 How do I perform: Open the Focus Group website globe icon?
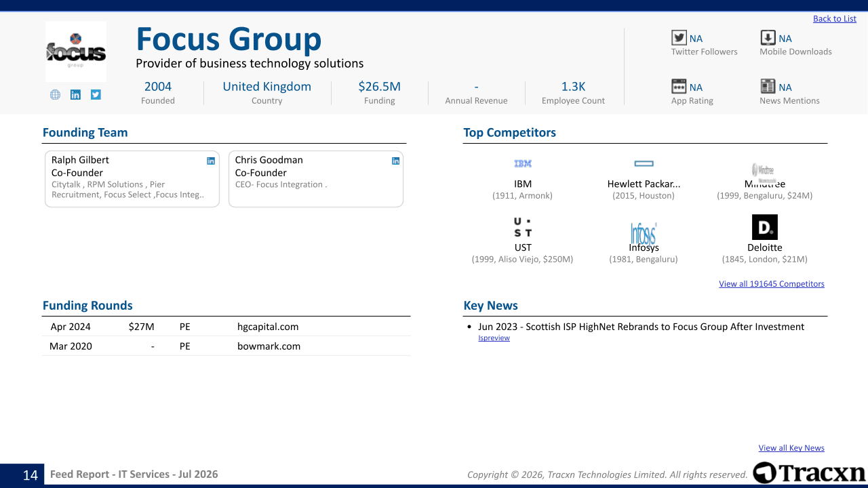(55, 95)
